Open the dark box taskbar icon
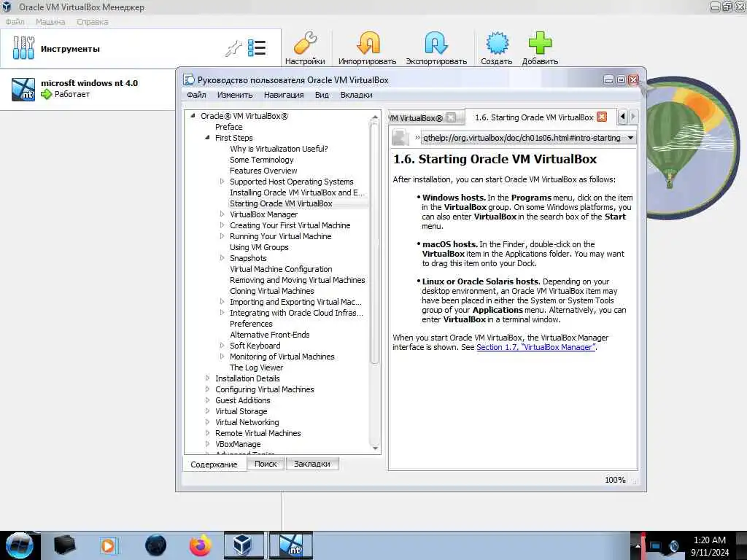The width and height of the screenshot is (747, 560). click(x=64, y=545)
